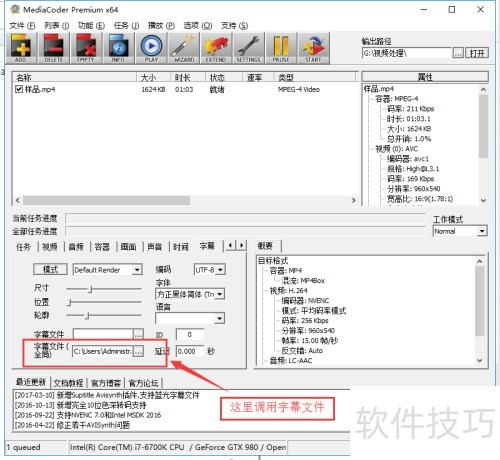
Task: Click the properties panel scroll down arrow
Action: click(x=484, y=200)
